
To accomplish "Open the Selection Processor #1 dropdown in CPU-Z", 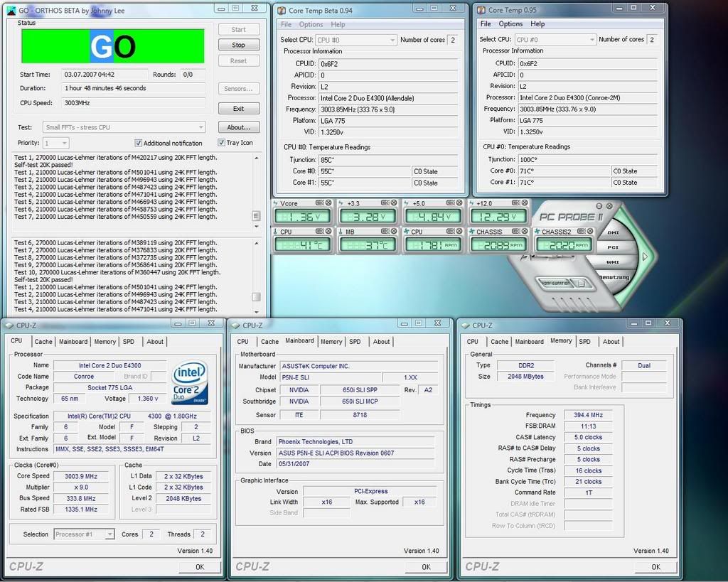I will 84,534.
